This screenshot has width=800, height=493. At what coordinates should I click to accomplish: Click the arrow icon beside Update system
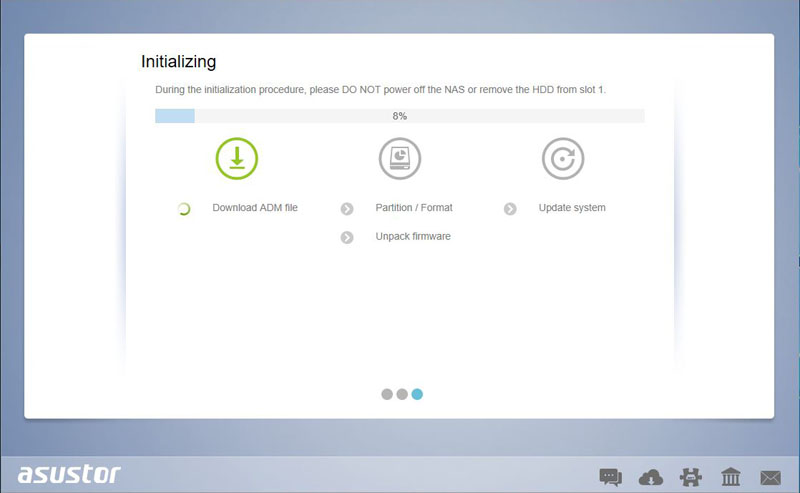coord(510,209)
